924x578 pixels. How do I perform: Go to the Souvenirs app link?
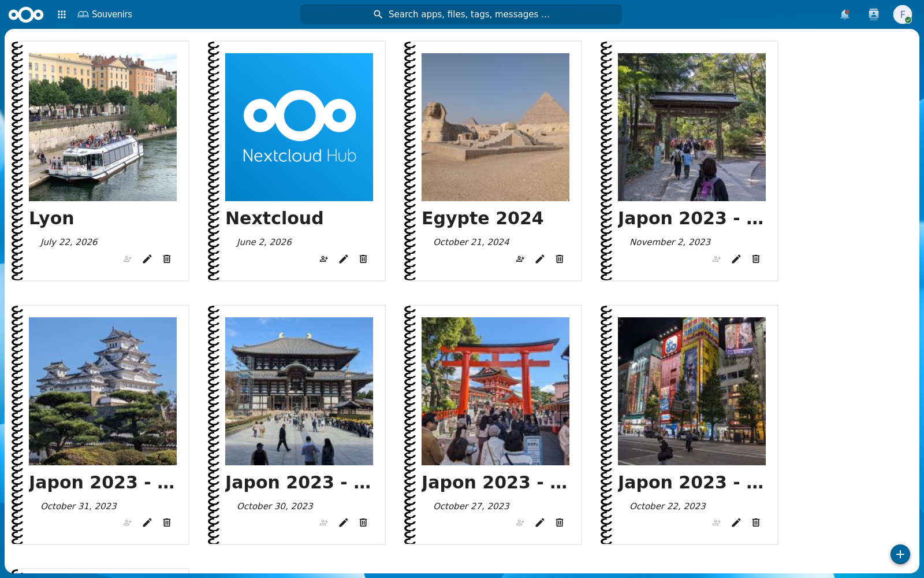pos(105,14)
